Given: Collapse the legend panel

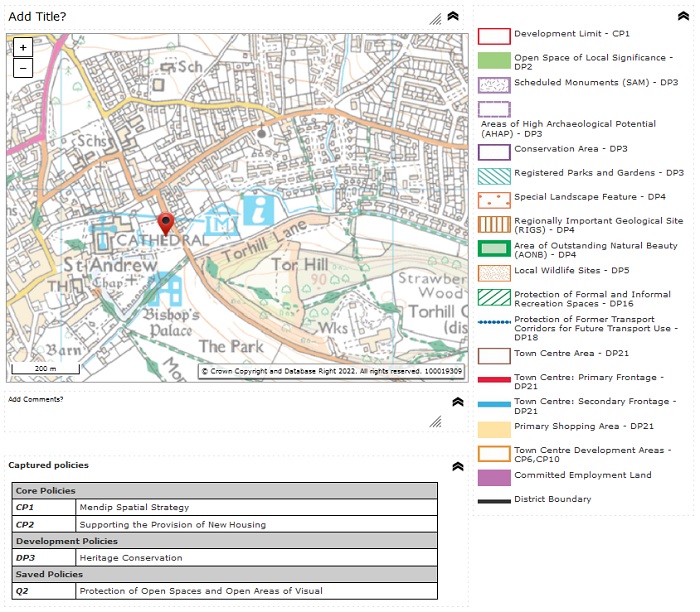Looking at the screenshot, I should 683,16.
